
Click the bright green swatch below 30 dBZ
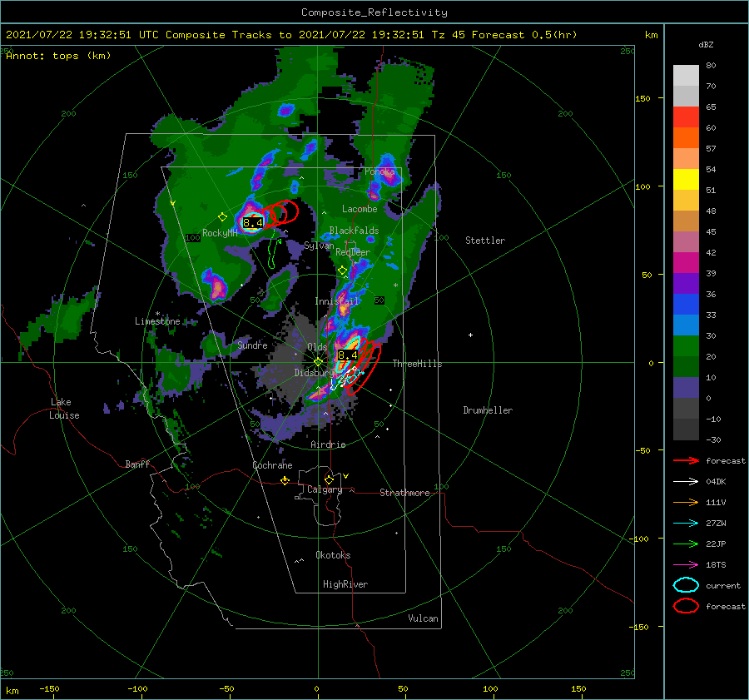point(686,345)
